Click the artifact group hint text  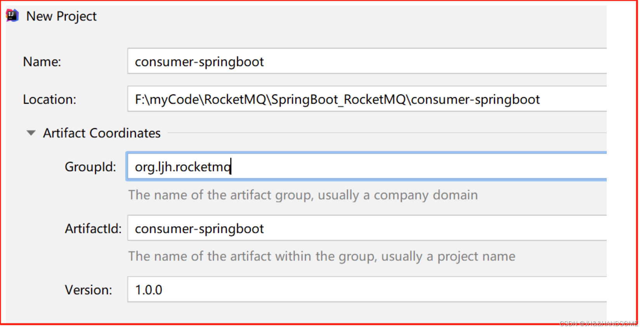point(303,195)
